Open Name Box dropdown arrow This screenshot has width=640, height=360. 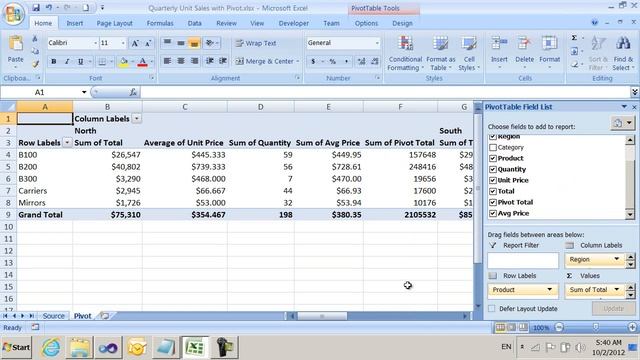pyautogui.click(x=84, y=92)
